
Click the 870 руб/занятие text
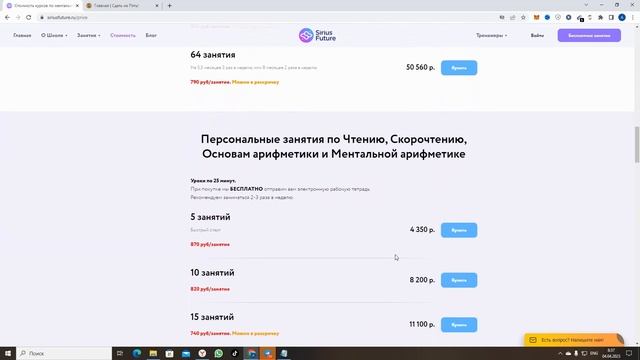click(210, 244)
